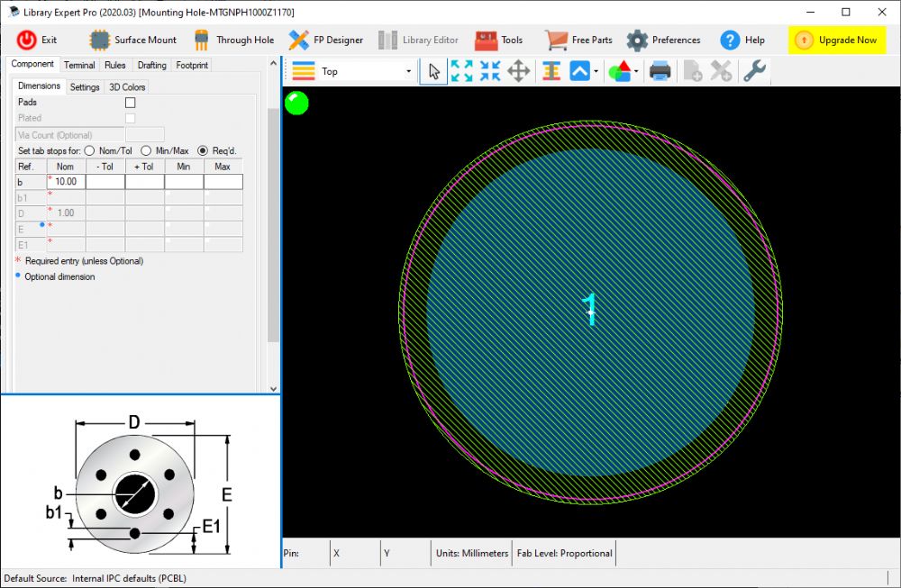The width and height of the screenshot is (901, 588).
Task: Toggle the Plated checkbox
Action: (131, 118)
